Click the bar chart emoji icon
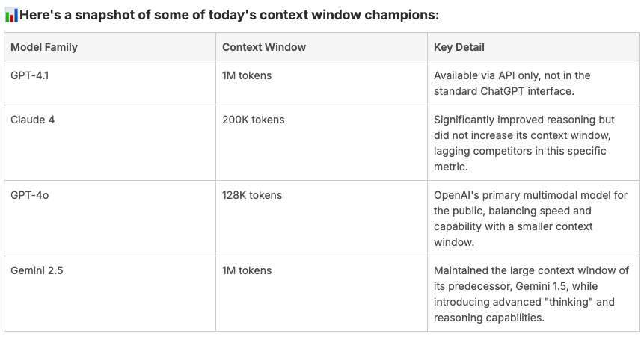The image size is (644, 337). coord(11,15)
